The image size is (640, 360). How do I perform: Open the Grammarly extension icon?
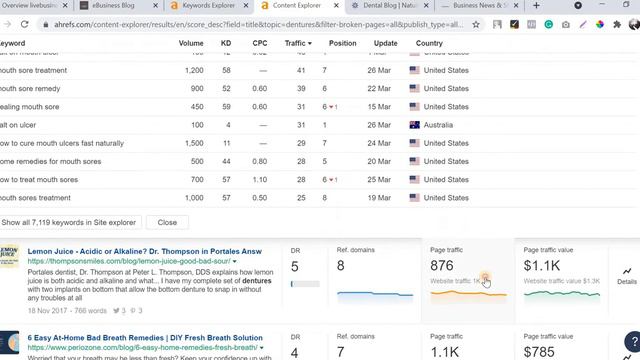point(549,24)
